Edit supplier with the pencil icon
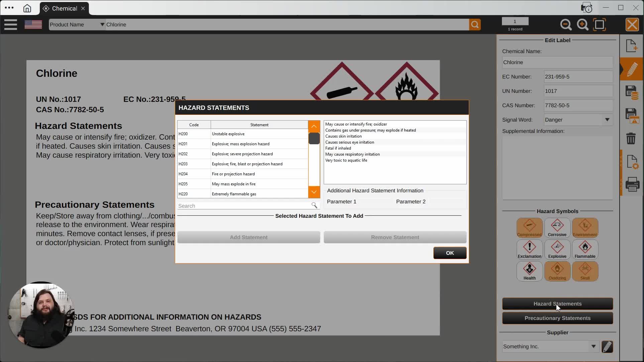This screenshot has height=362, width=644. click(x=607, y=347)
